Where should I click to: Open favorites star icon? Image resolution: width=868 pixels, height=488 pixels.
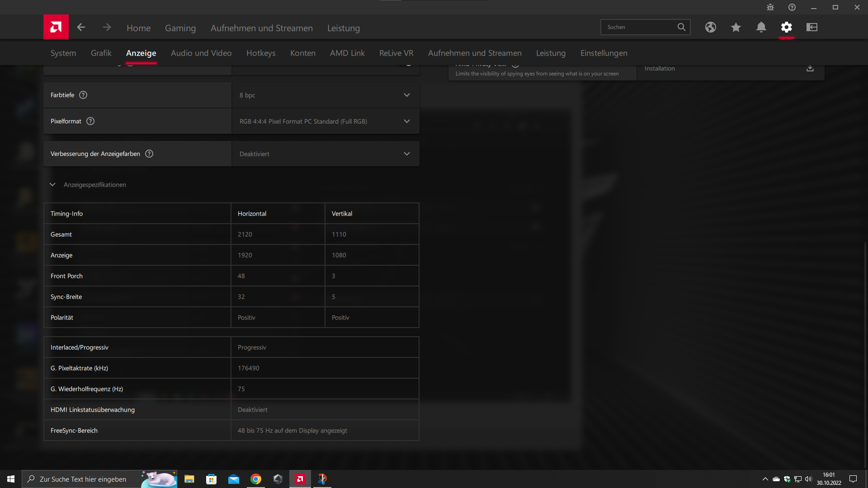pos(736,28)
